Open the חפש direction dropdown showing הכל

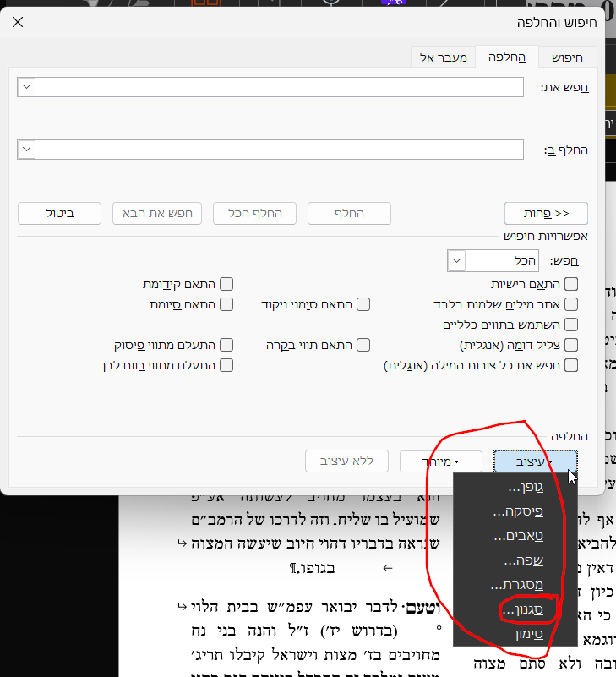456,260
